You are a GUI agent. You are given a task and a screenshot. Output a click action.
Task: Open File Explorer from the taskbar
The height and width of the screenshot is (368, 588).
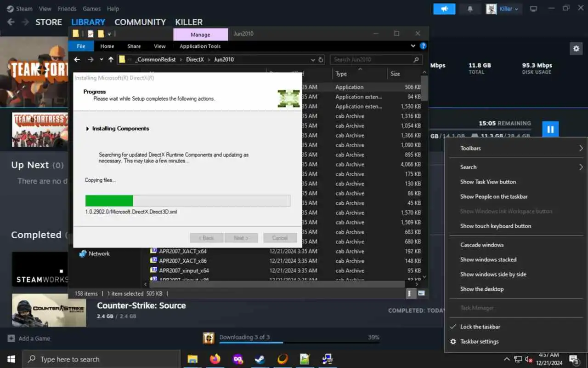pos(192,359)
